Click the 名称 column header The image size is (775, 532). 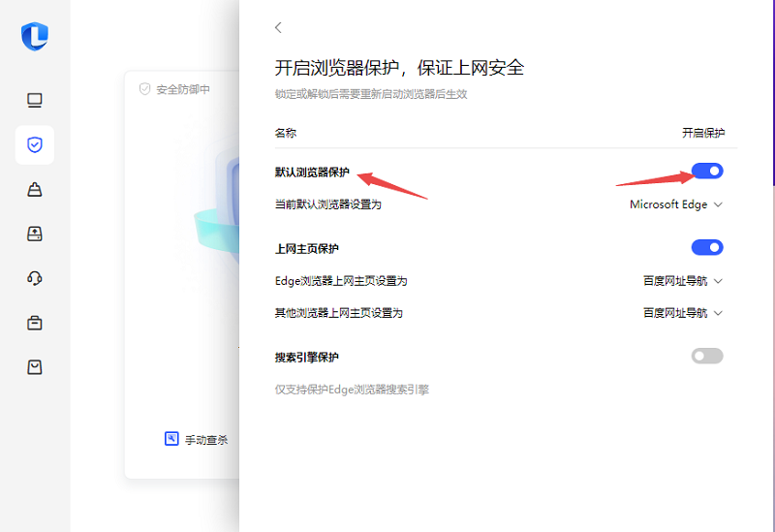pos(286,133)
